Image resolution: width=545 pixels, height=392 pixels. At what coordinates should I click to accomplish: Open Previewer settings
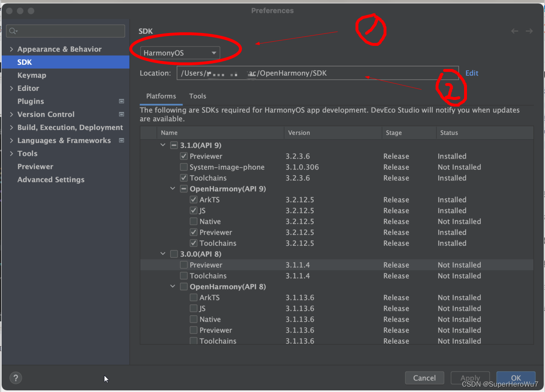pyautogui.click(x=35, y=166)
